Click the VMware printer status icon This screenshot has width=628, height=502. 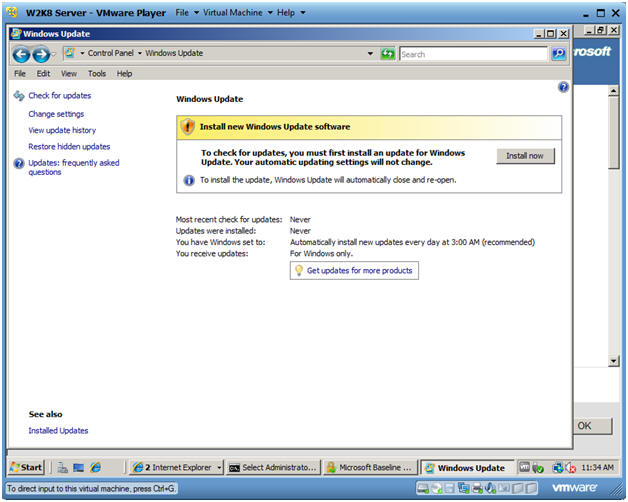coord(477,488)
